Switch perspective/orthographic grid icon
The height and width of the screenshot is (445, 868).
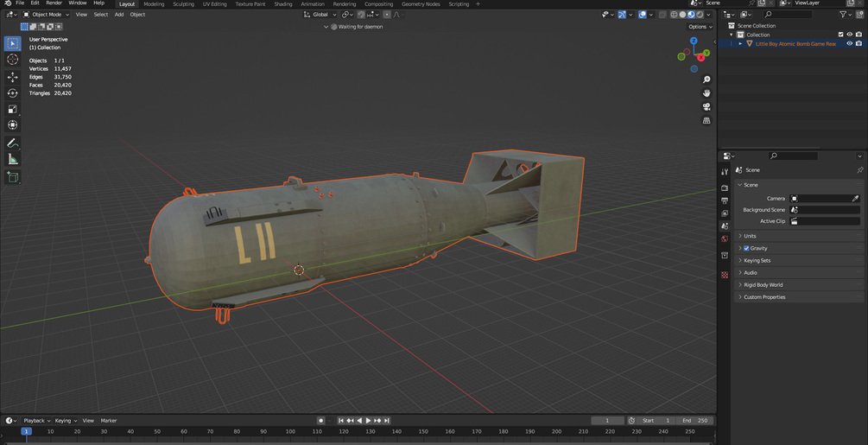(x=706, y=120)
